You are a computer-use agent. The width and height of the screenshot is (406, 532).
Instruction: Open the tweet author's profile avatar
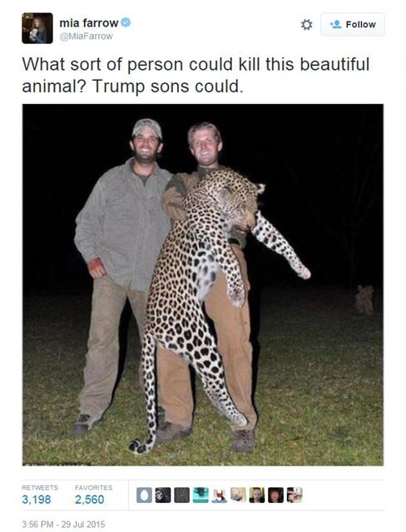37,28
